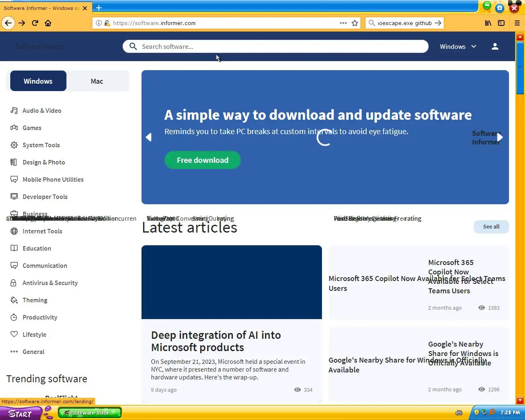The image size is (525, 420).
Task: Toggle the browser sidebar view
Action: point(501,23)
